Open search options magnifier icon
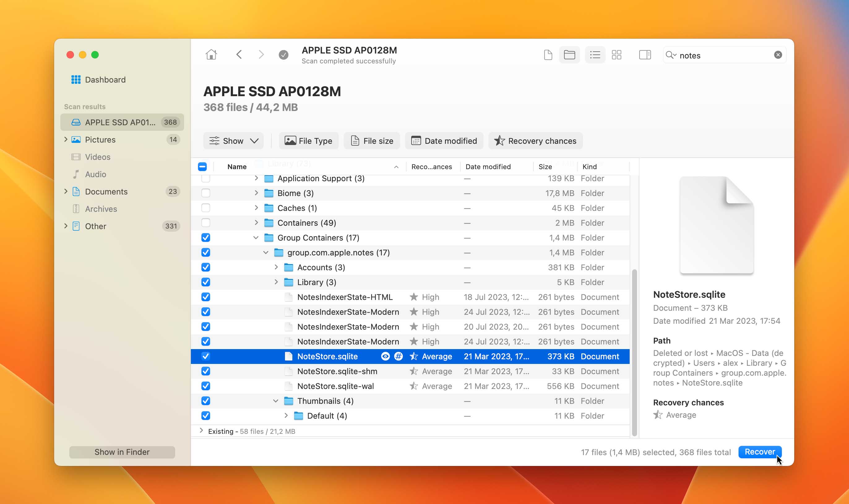This screenshot has width=849, height=504. click(x=671, y=55)
